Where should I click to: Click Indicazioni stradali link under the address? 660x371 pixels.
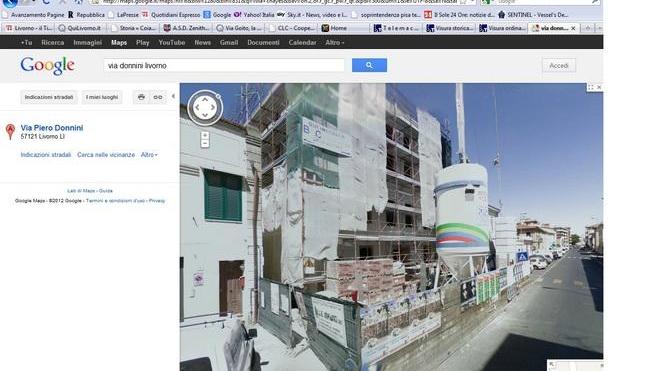46,155
